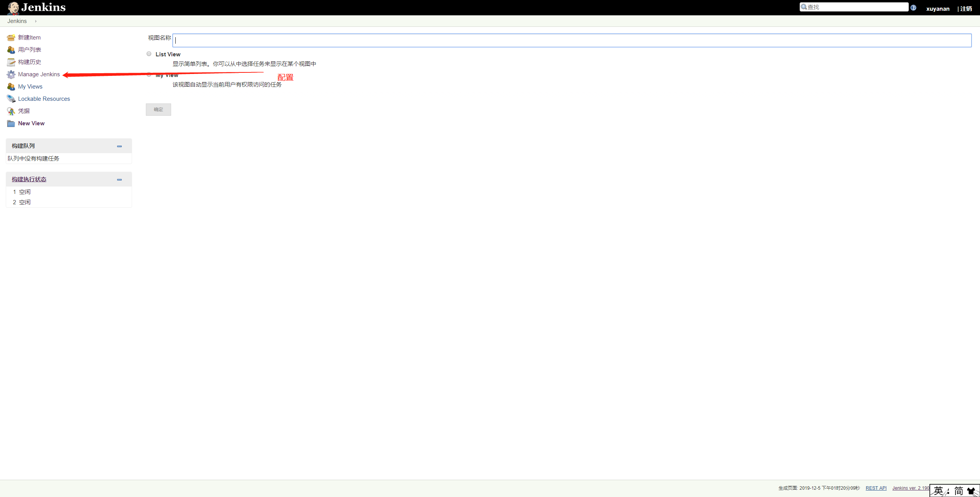Select the My View radio button
The image size is (980, 497).
point(149,75)
